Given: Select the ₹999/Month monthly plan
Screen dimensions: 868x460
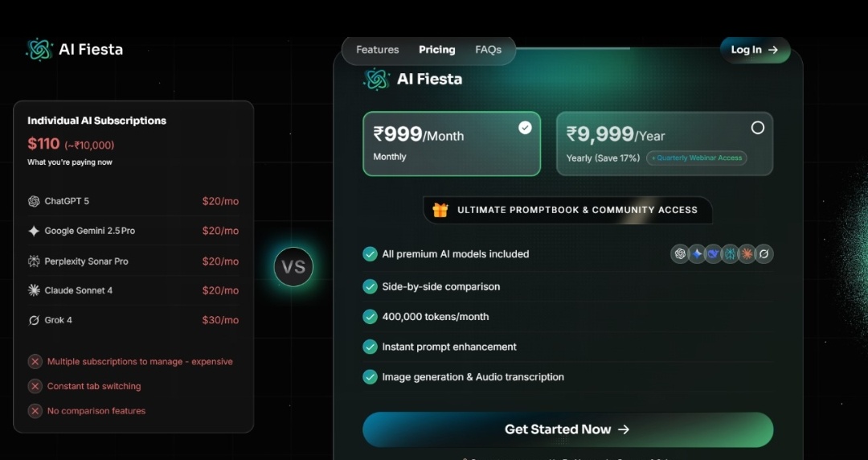Looking at the screenshot, I should pyautogui.click(x=452, y=144).
